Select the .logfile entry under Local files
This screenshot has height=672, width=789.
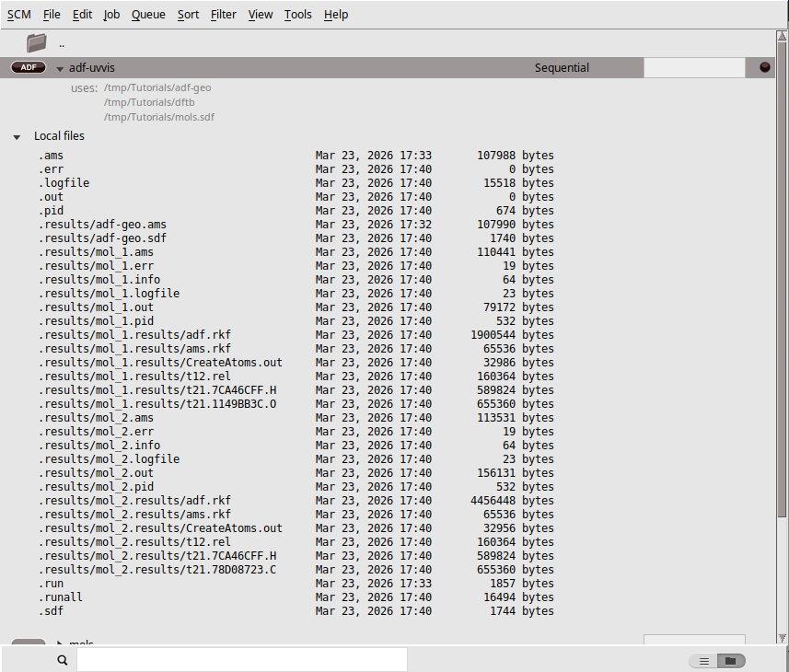63,182
